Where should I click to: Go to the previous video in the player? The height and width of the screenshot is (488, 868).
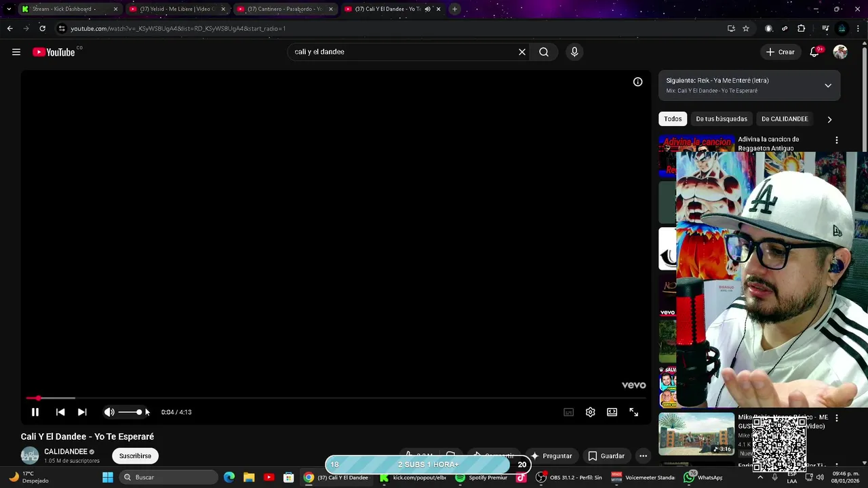coord(60,412)
